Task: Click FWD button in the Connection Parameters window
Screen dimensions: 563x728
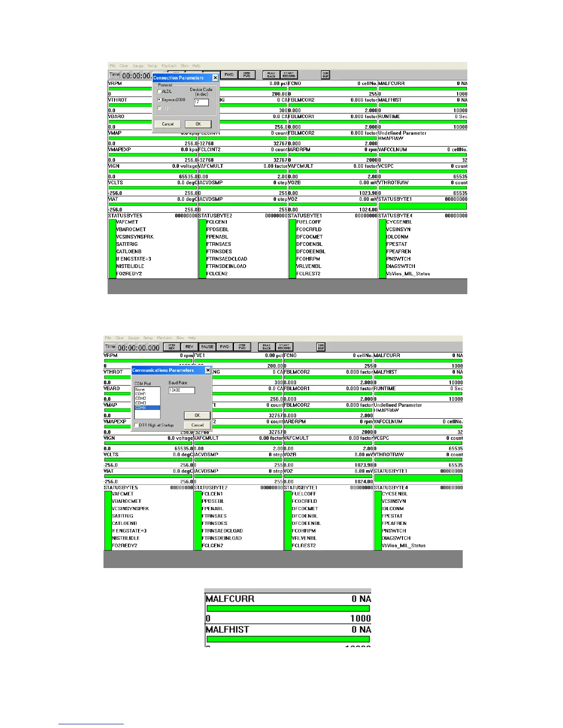Action: point(229,75)
